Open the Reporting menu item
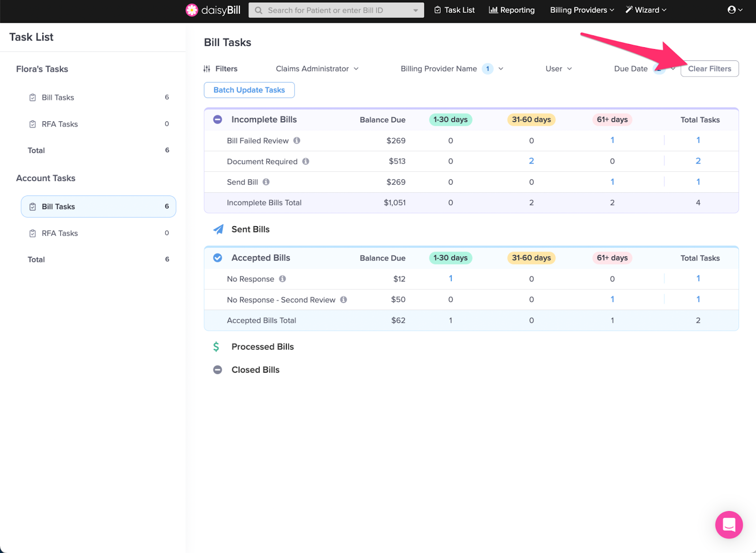 (x=512, y=10)
